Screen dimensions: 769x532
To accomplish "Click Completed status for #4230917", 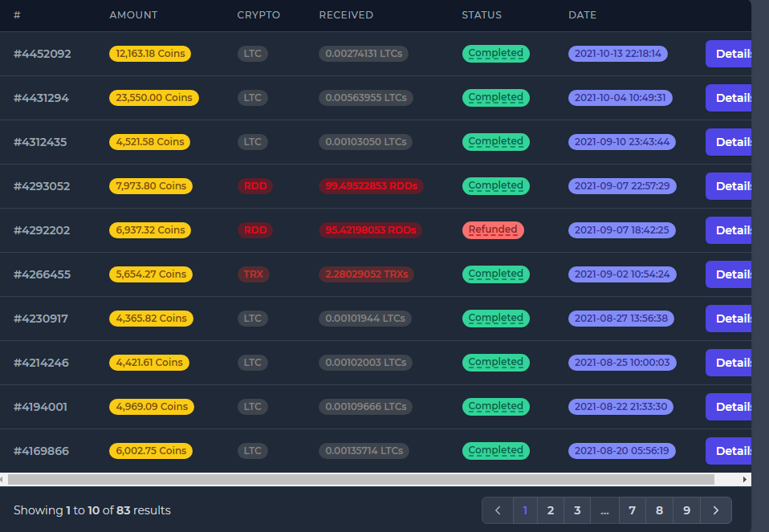I will pyautogui.click(x=496, y=319).
